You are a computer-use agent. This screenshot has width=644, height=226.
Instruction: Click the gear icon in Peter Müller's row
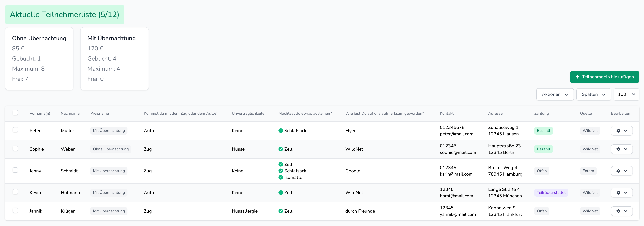[x=618, y=131]
